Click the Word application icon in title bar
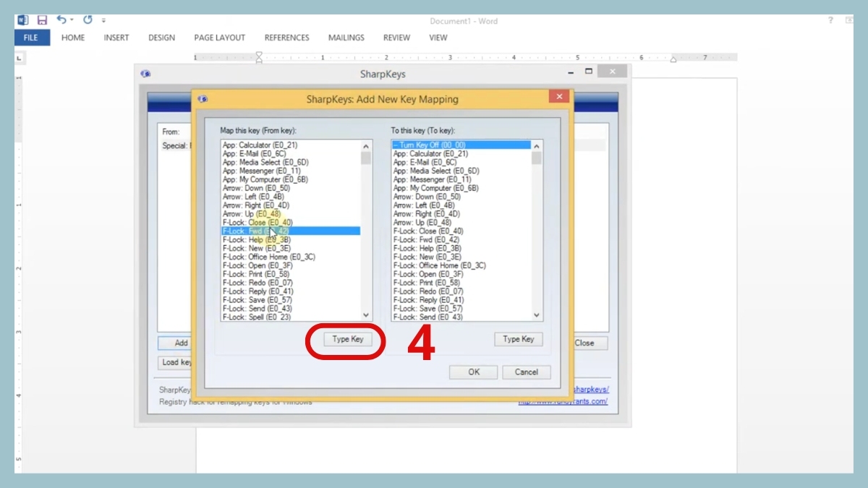The height and width of the screenshot is (488, 868). coord(22,20)
